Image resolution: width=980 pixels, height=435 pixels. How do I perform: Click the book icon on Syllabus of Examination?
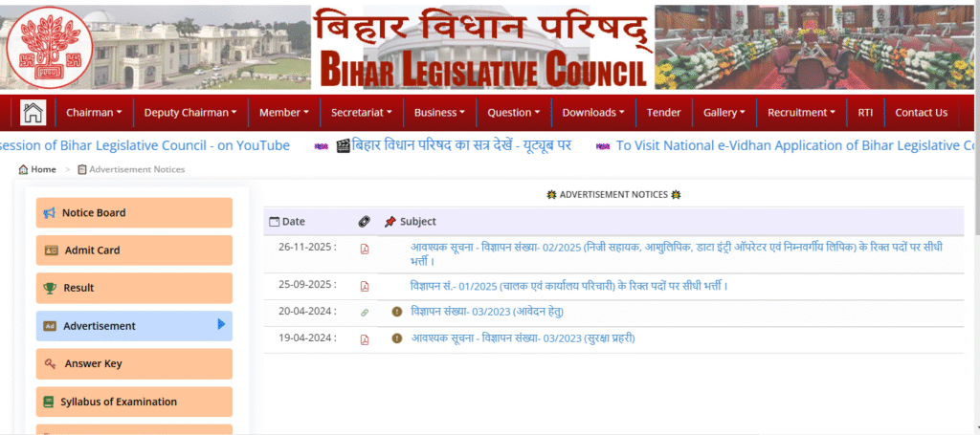[x=48, y=402]
